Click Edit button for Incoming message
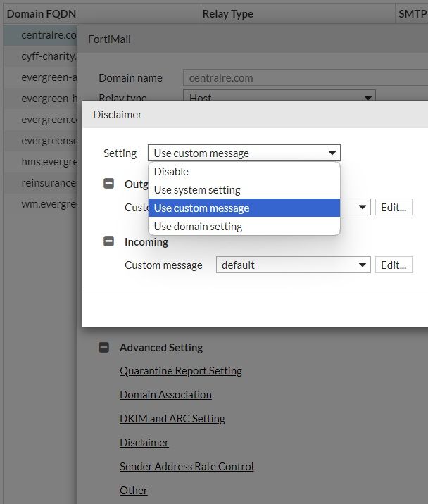The width and height of the screenshot is (428, 504). (394, 265)
